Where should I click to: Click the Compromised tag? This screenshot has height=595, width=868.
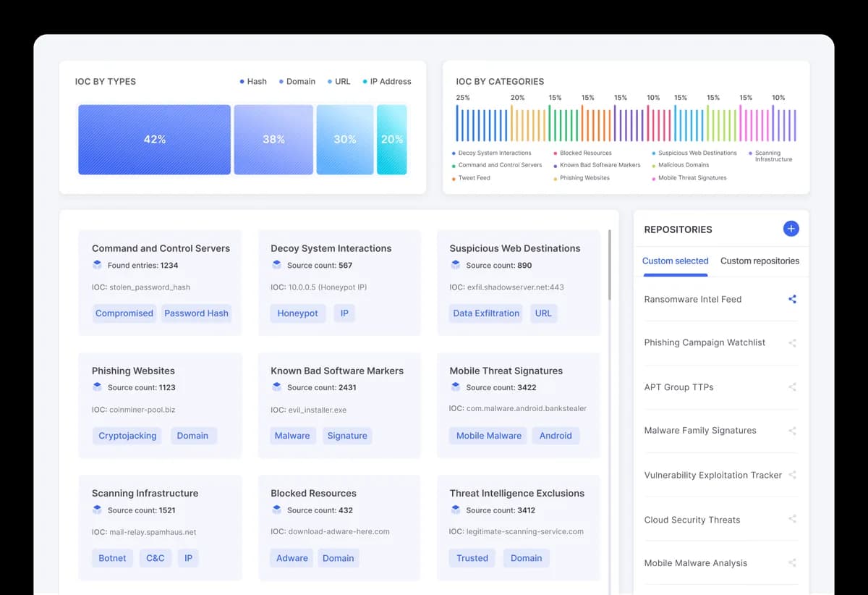pyautogui.click(x=124, y=313)
